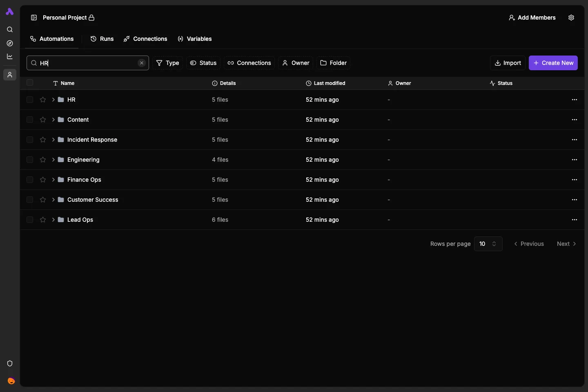
Task: Open the user avatar at the sidebar bottom
Action: point(11,381)
